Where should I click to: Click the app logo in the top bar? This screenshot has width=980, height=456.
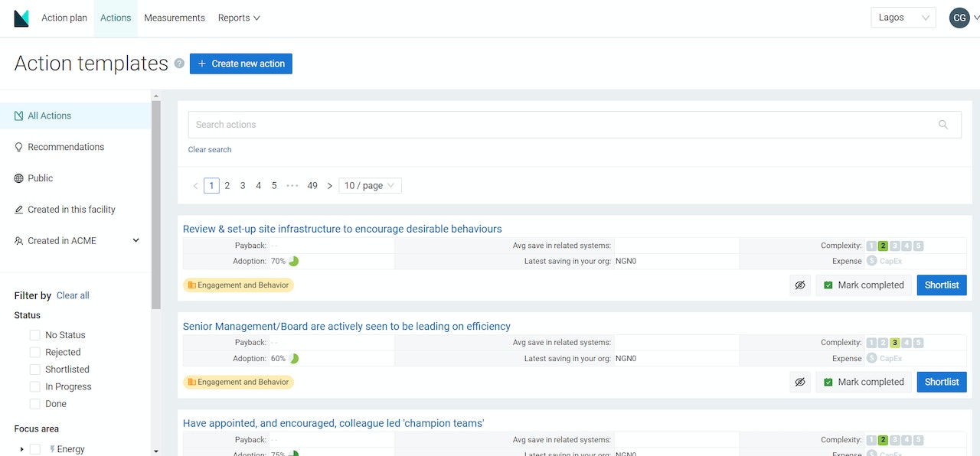point(21,18)
